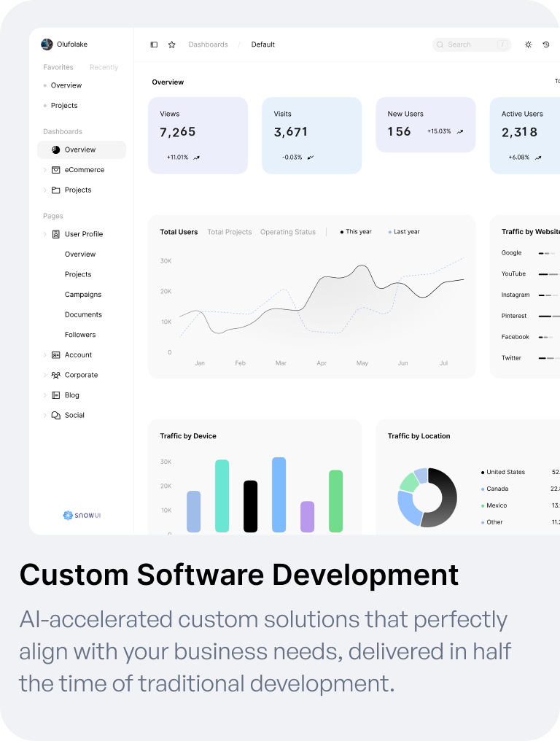The height and width of the screenshot is (741, 560).
Task: Click the Instagram row in Traffic by Website
Action: click(x=530, y=295)
